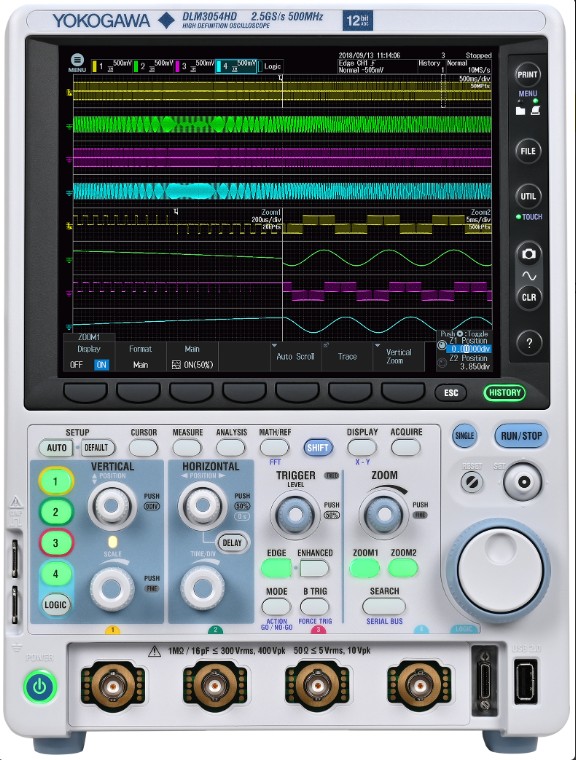This screenshot has height=760, width=576.
Task: Select the Format Main soft menu item
Action: click(141, 356)
